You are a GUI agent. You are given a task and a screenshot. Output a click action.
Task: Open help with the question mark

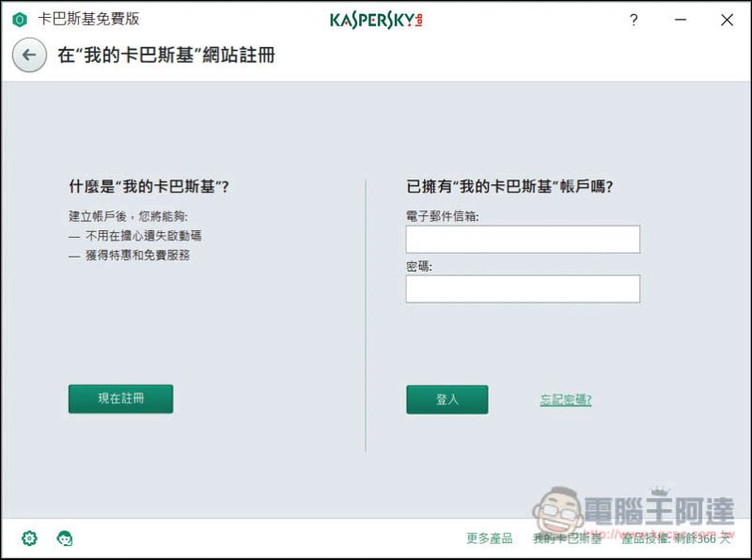[x=634, y=20]
